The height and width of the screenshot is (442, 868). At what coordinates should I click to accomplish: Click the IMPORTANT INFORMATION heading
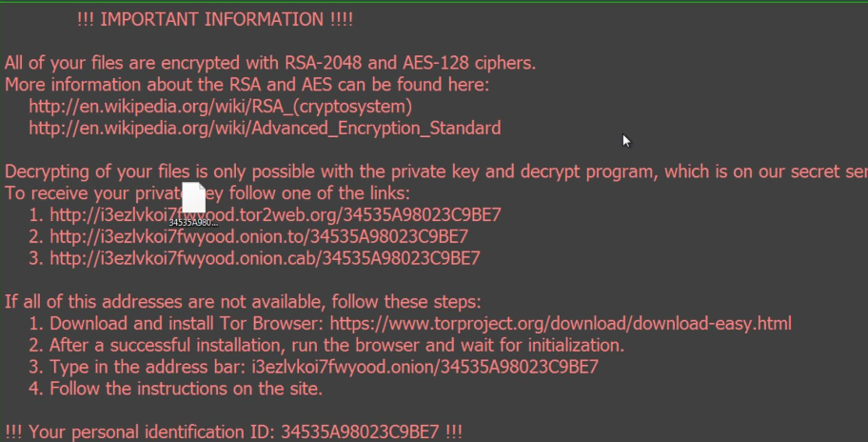214,19
